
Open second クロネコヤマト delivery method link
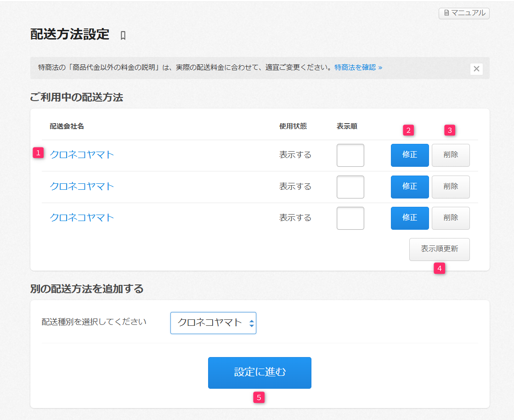tap(82, 187)
